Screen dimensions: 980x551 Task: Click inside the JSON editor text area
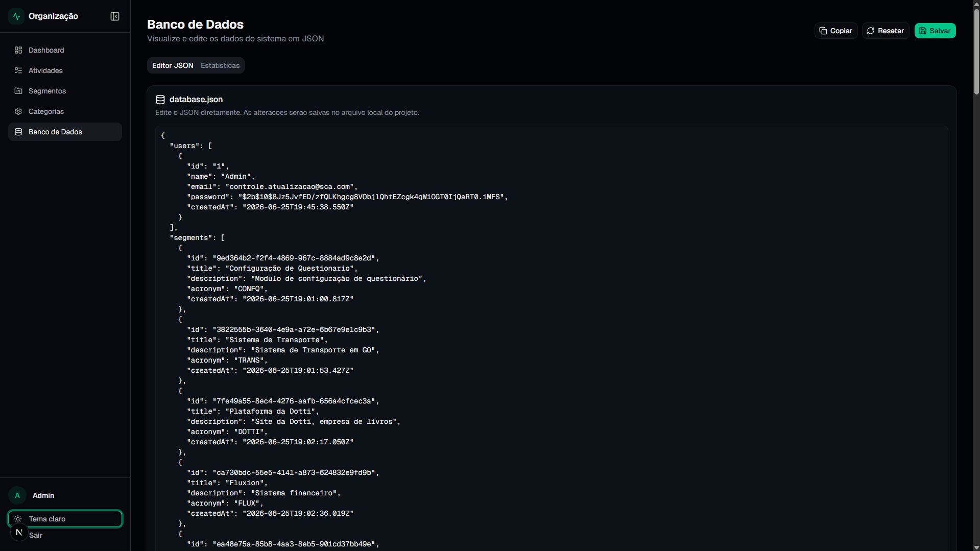552,337
